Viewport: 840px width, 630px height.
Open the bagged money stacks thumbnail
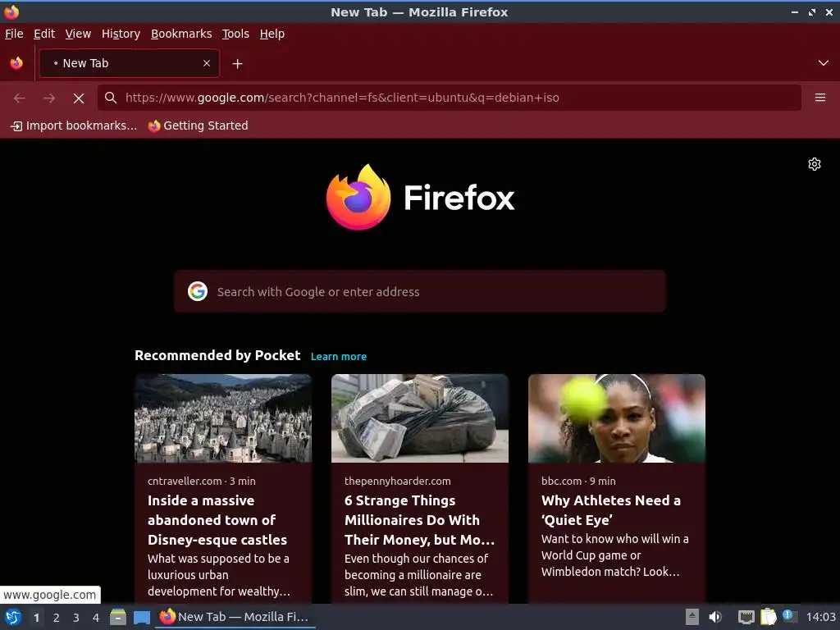419,418
